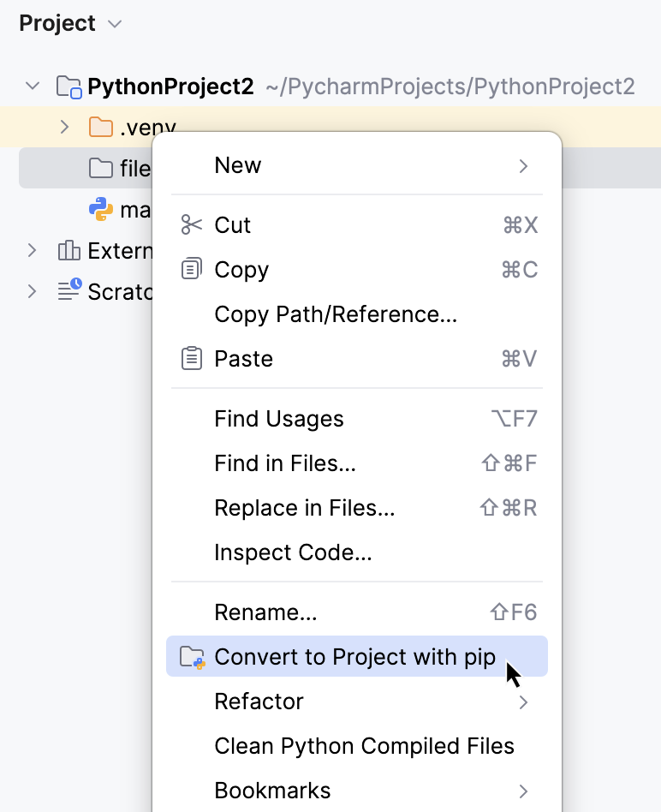661x812 pixels.
Task: Select Inspect Code...
Action: pyautogui.click(x=357, y=552)
